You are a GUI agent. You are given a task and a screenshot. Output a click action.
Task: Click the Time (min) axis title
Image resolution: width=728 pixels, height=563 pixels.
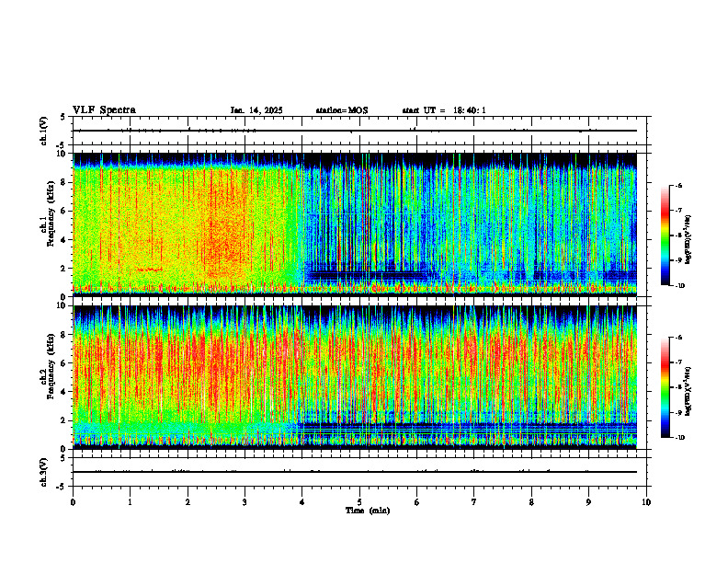[x=368, y=511]
